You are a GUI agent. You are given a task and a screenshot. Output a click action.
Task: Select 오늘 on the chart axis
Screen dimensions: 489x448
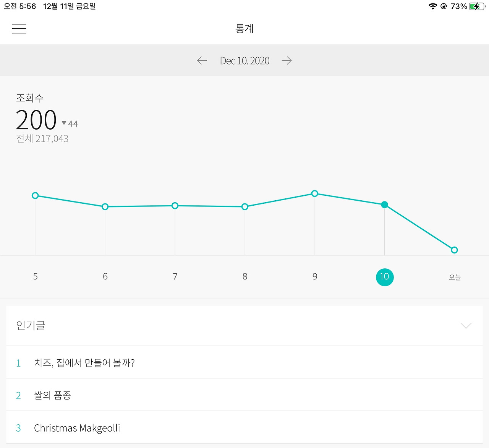(x=455, y=277)
